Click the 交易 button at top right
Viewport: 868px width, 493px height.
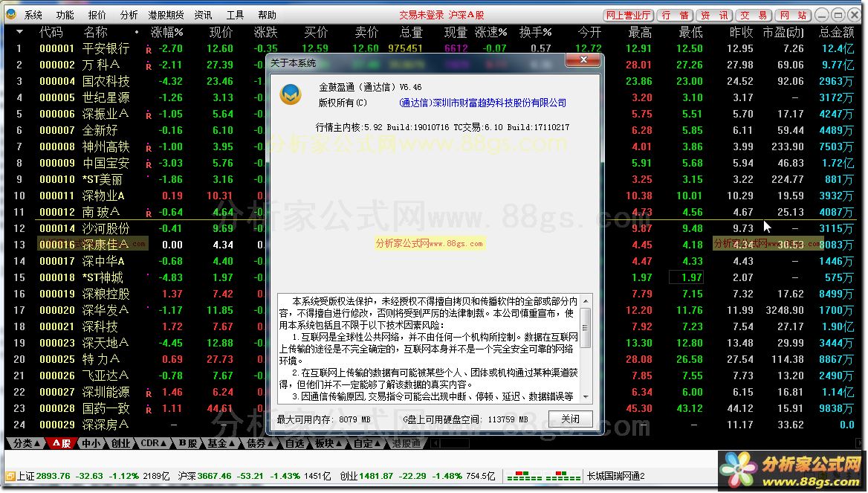pos(754,15)
